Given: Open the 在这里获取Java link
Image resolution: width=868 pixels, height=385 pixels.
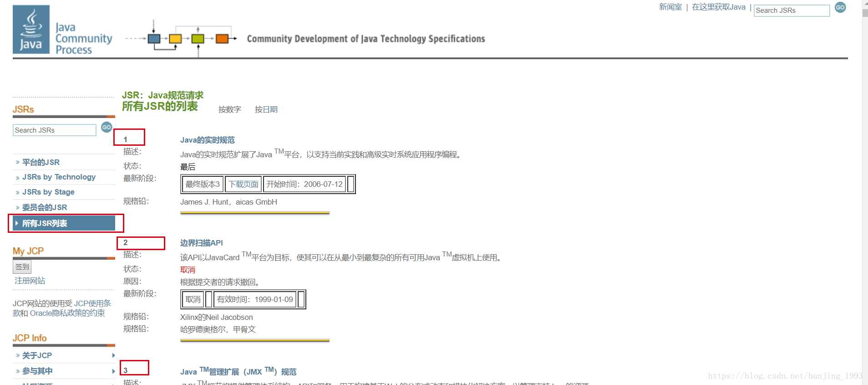Looking at the screenshot, I should point(719,7).
